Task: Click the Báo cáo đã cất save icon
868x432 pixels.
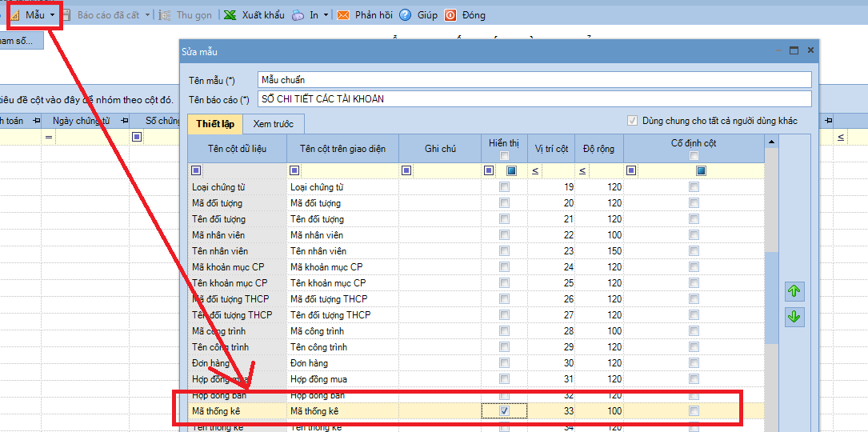Action: 66,15
